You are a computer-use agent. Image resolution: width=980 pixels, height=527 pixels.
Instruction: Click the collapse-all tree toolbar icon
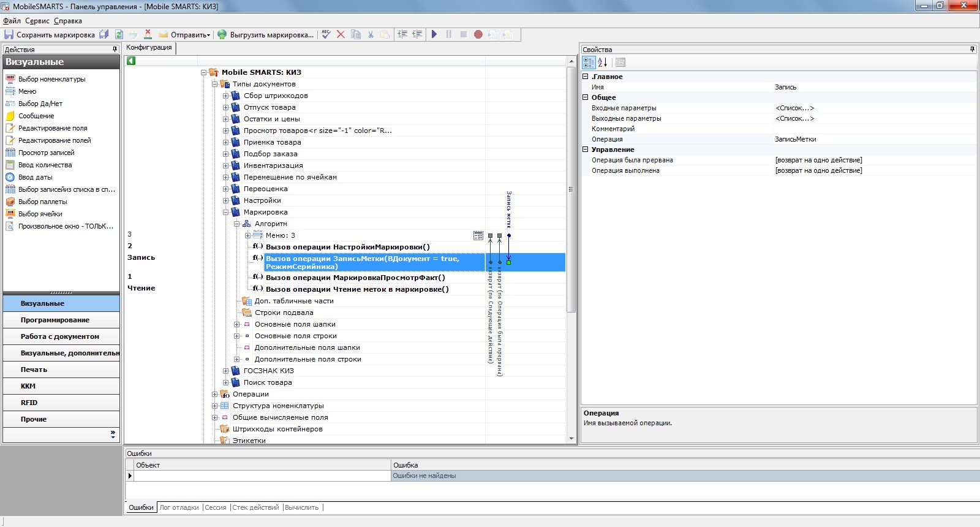(417, 34)
